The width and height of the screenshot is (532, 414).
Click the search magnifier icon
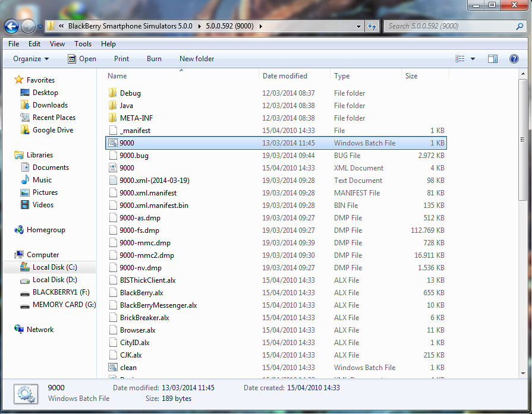pos(520,26)
